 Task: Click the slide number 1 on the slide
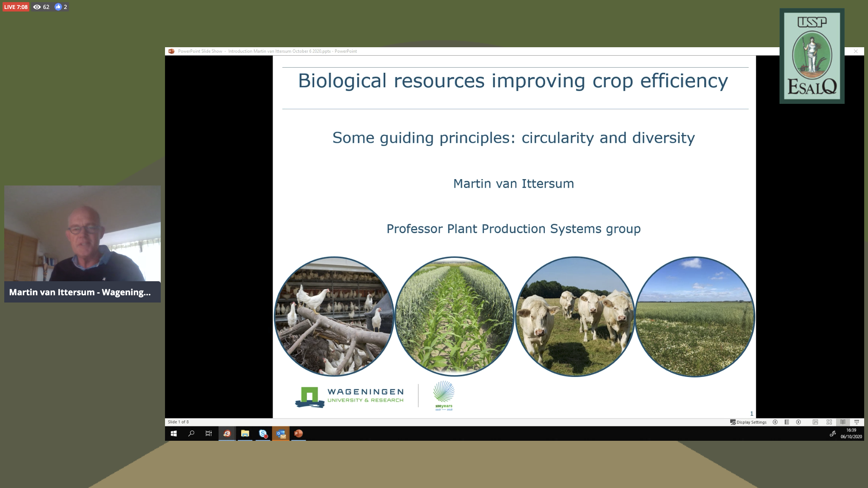tap(751, 414)
